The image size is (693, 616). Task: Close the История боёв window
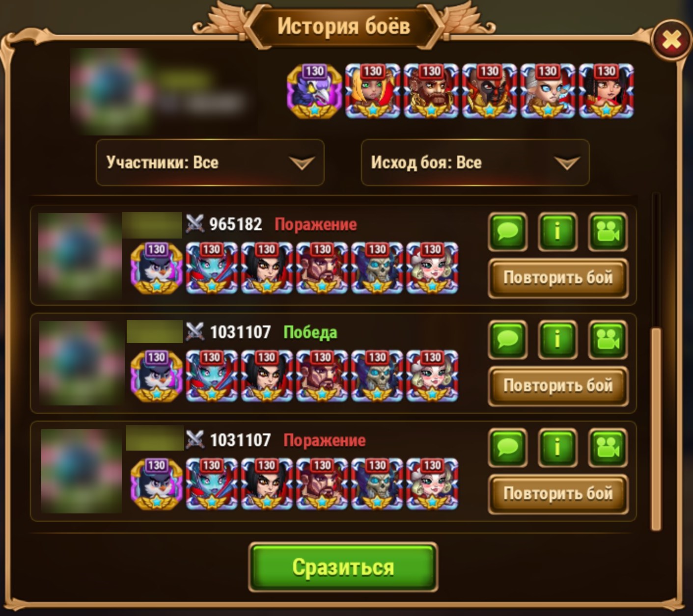click(671, 40)
